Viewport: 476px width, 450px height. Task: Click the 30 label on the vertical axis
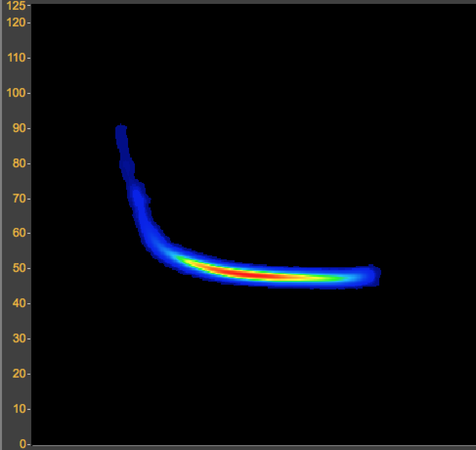(x=19, y=339)
